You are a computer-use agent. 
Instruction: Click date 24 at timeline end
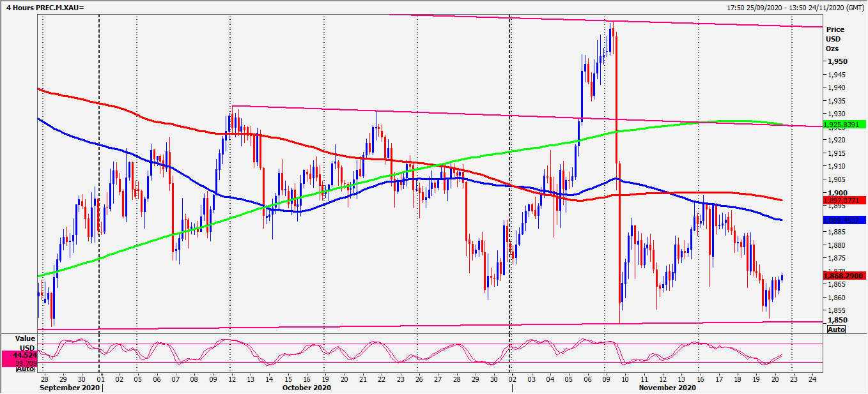click(x=812, y=379)
